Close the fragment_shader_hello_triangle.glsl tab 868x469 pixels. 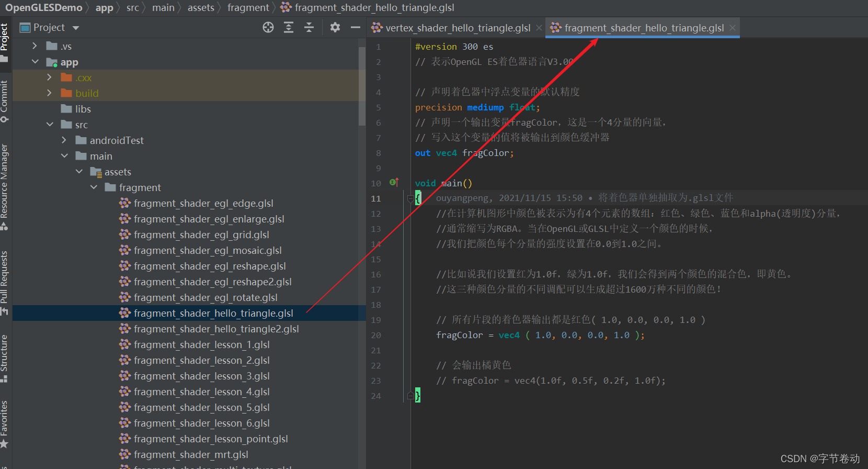click(x=733, y=28)
